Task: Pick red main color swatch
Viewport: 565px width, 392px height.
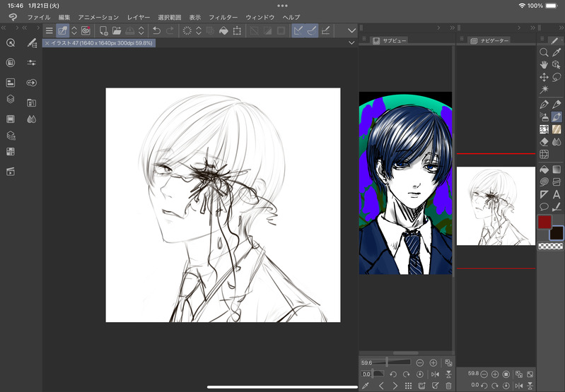Action: pos(544,222)
